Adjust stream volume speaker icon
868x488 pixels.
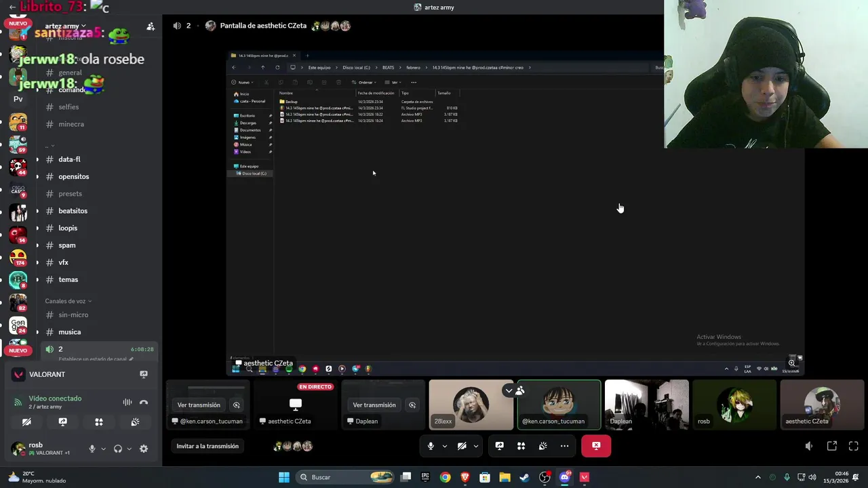click(808, 446)
